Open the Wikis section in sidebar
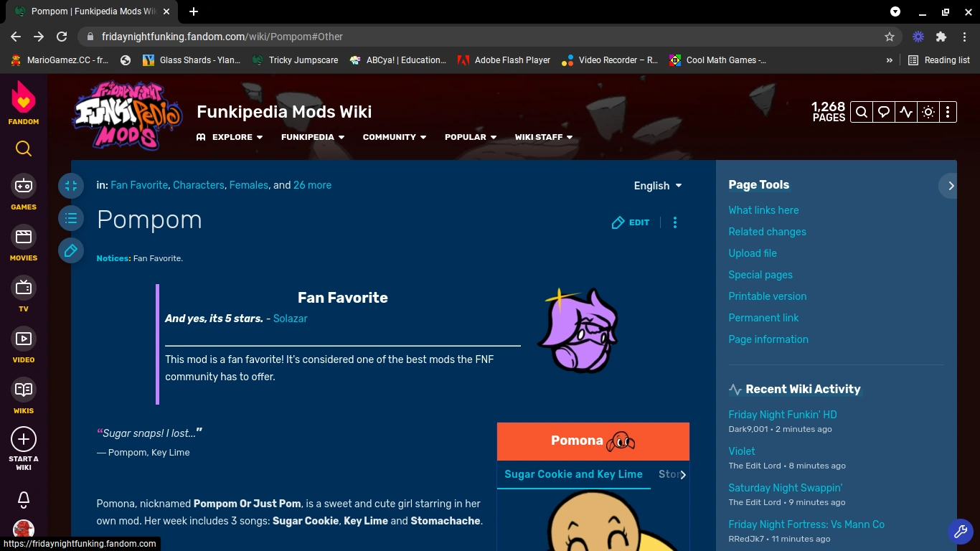Viewport: 980px width, 551px height. pyautogui.click(x=24, y=397)
